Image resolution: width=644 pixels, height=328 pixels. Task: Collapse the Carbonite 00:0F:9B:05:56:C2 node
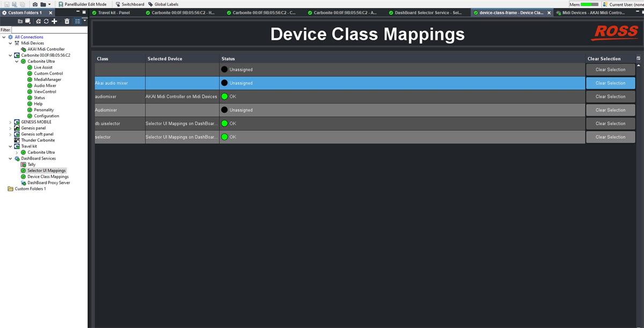(10, 55)
